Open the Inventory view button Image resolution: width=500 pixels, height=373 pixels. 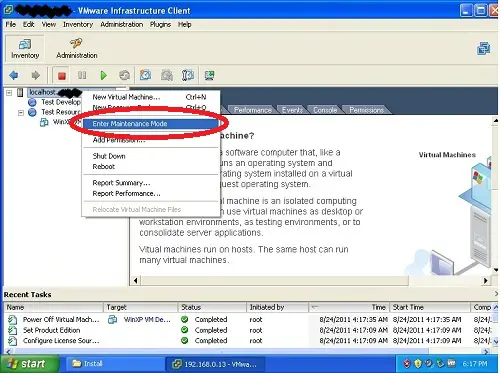pyautogui.click(x=25, y=49)
